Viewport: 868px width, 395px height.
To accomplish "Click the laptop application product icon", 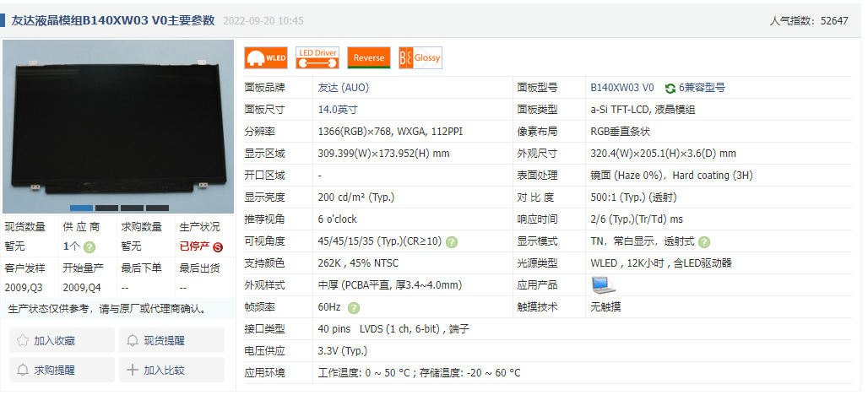I will tap(603, 285).
